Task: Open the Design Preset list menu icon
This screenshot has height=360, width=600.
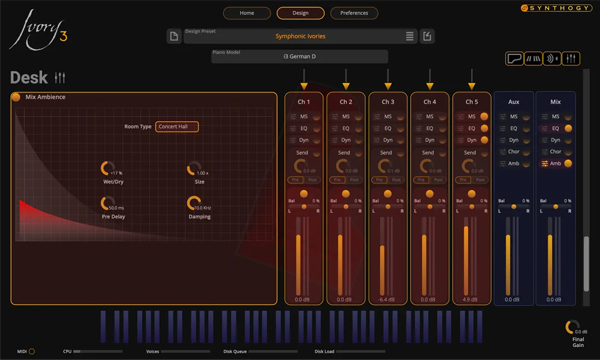Action: [409, 36]
